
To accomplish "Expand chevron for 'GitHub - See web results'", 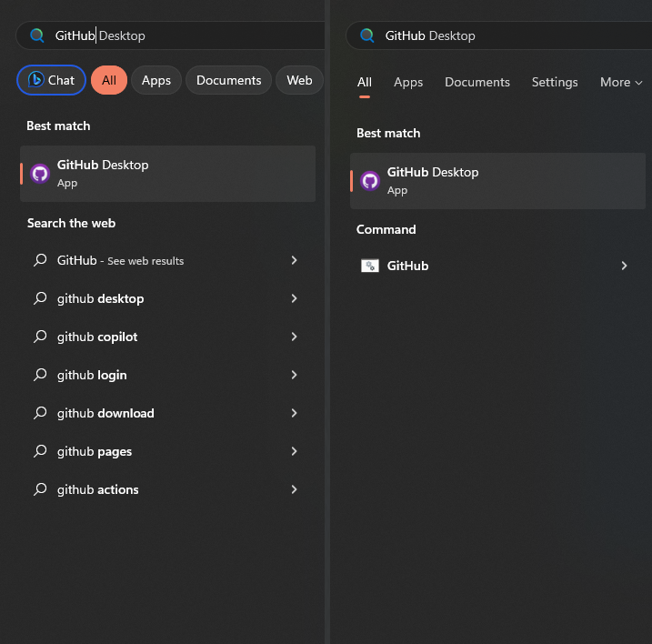I will (294, 260).
